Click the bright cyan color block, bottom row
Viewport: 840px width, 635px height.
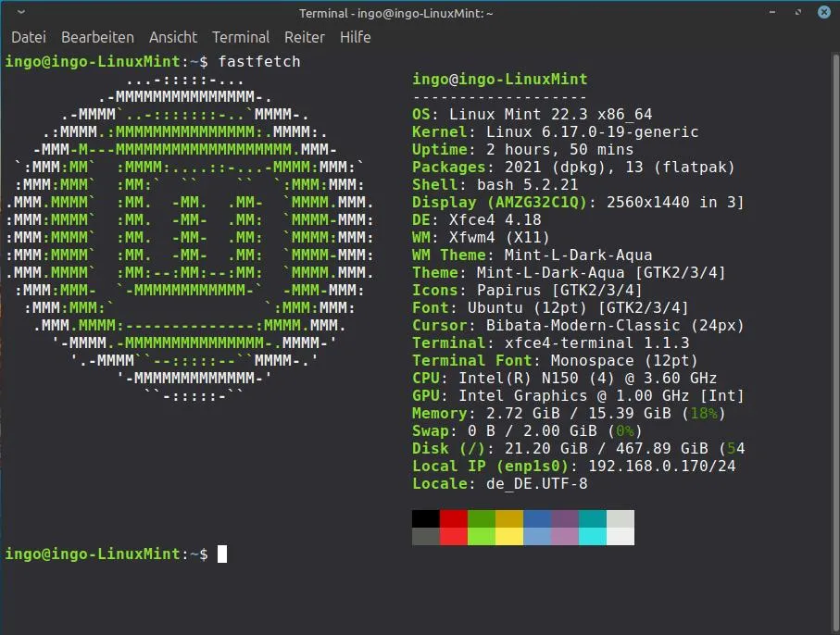pos(593,536)
